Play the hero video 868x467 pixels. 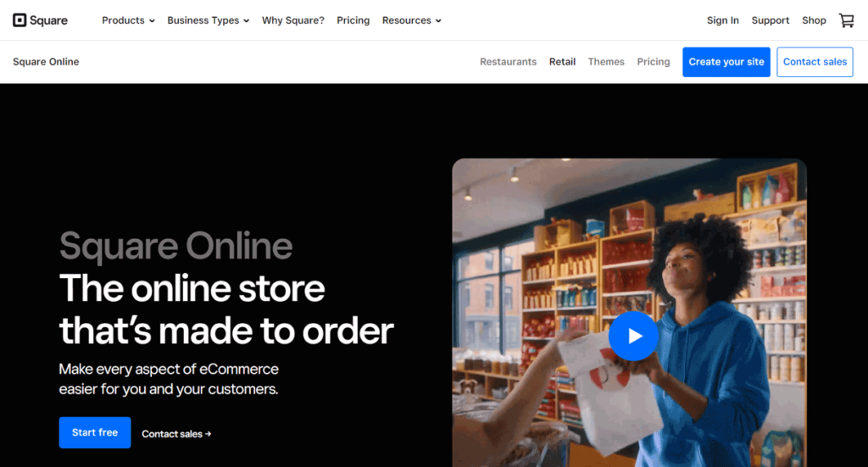click(x=633, y=336)
